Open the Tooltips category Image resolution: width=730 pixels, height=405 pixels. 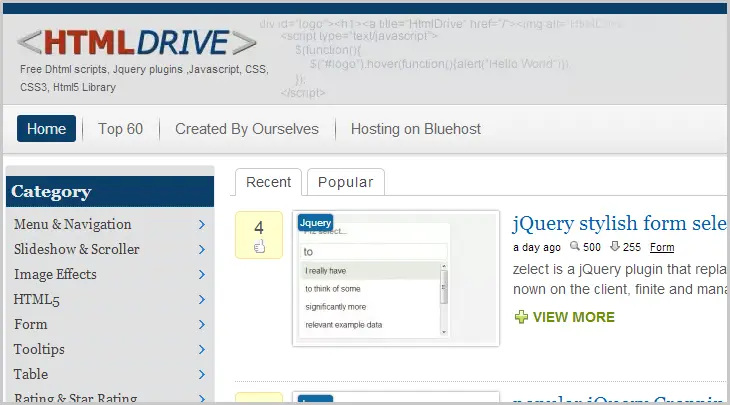coord(39,349)
